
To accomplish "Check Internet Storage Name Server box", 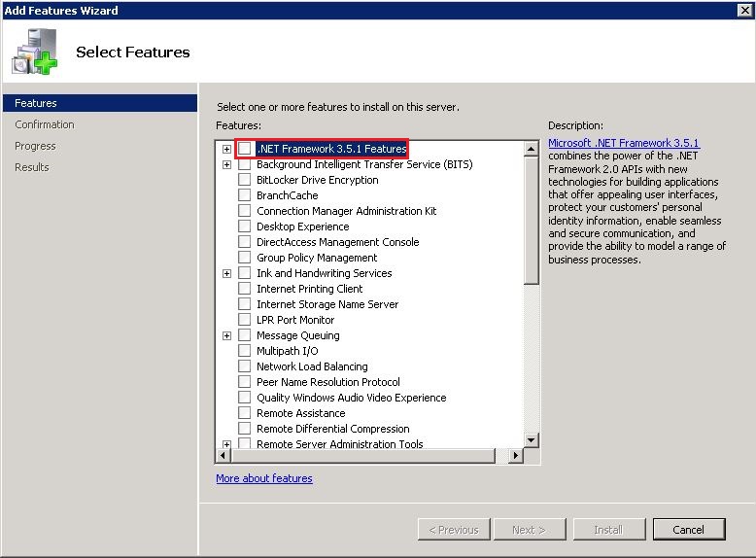I will (x=245, y=304).
